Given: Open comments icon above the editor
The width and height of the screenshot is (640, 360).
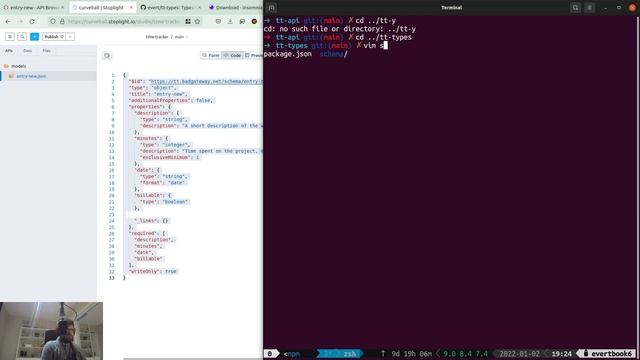Looking at the screenshot, I should (107, 56).
